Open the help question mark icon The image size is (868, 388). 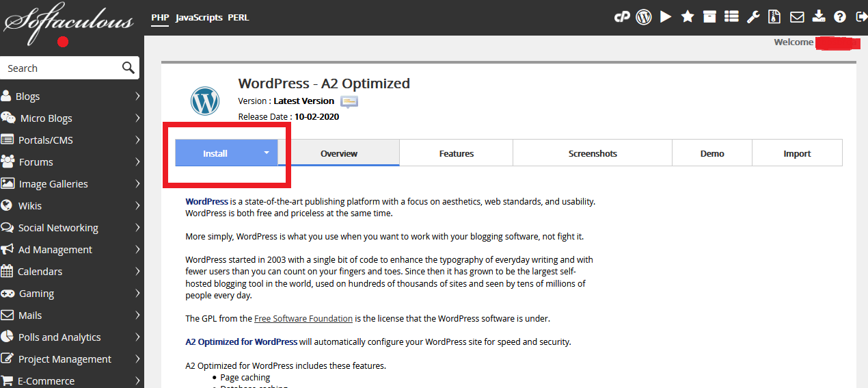840,17
